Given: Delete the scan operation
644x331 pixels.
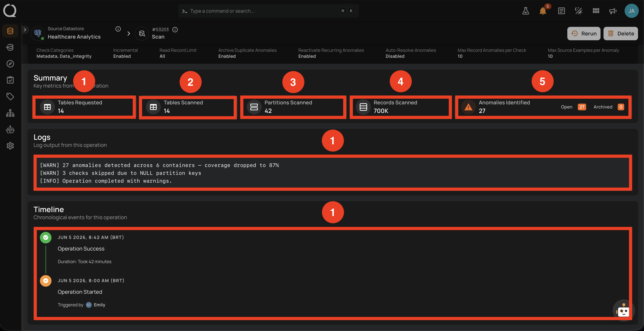Looking at the screenshot, I should click(620, 34).
